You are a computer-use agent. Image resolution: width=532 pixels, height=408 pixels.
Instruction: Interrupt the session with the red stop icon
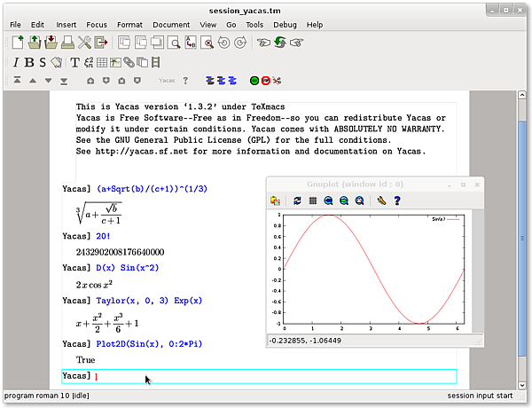[265, 81]
